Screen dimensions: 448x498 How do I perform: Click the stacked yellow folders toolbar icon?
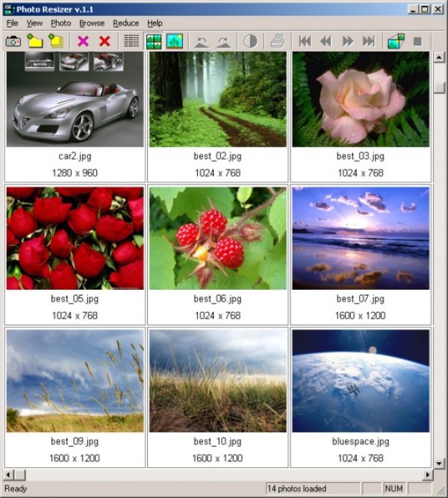(x=55, y=41)
